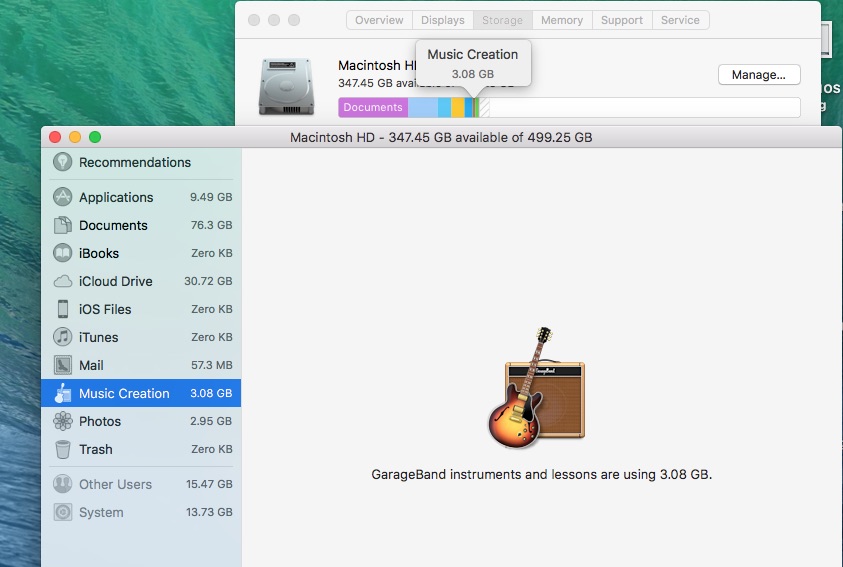Click the large GarageBand guitar and amp icon
The image size is (843, 567).
tap(537, 387)
